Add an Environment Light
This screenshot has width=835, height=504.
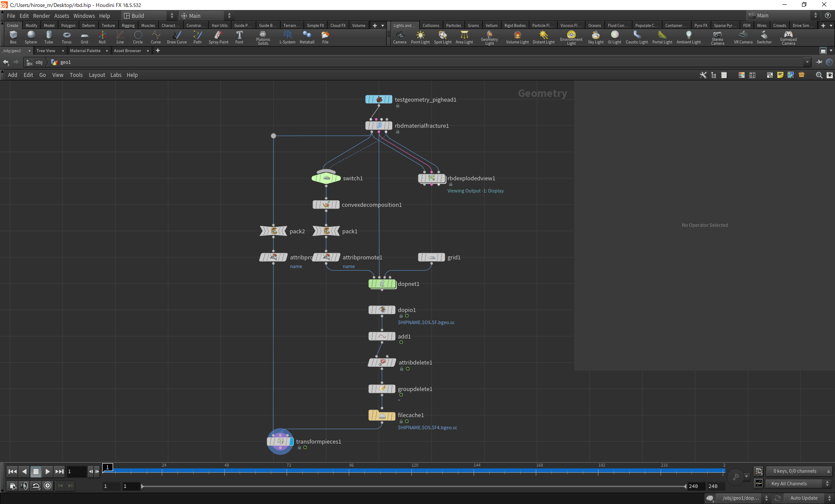[571, 38]
